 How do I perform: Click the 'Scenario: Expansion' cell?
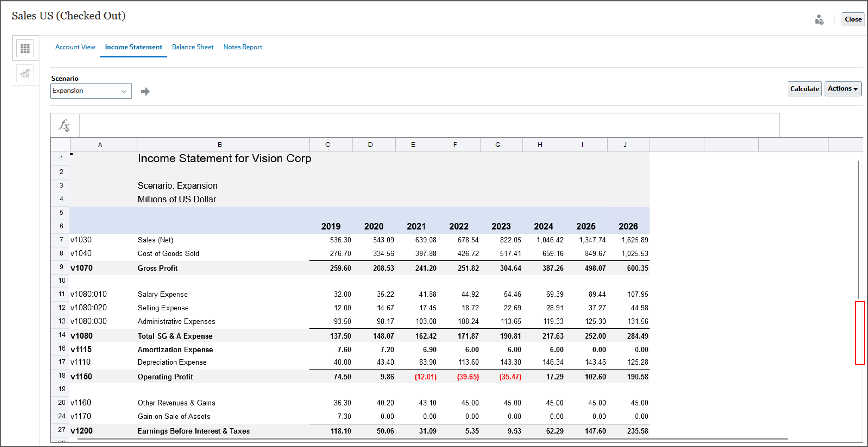click(178, 186)
